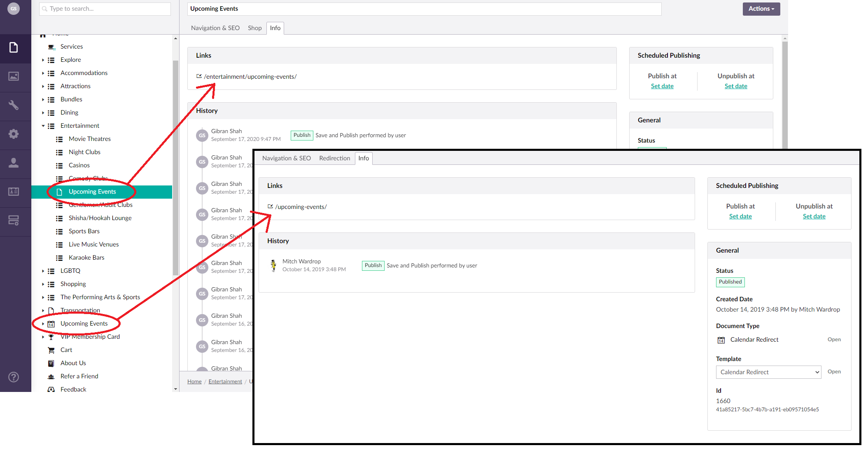Click Open next to the Template dropdown
Image resolution: width=868 pixels, height=455 pixels.
coord(834,372)
